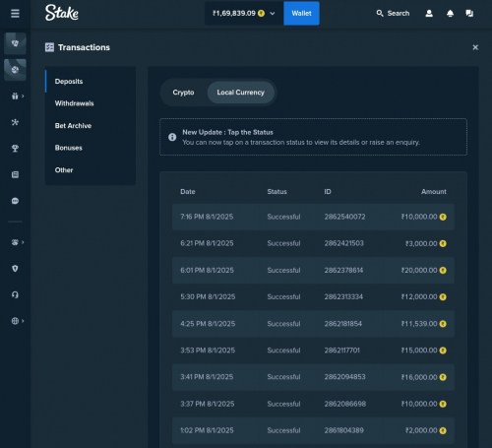Select the Deposits tab
This screenshot has height=448, width=492.
[x=91, y=81]
